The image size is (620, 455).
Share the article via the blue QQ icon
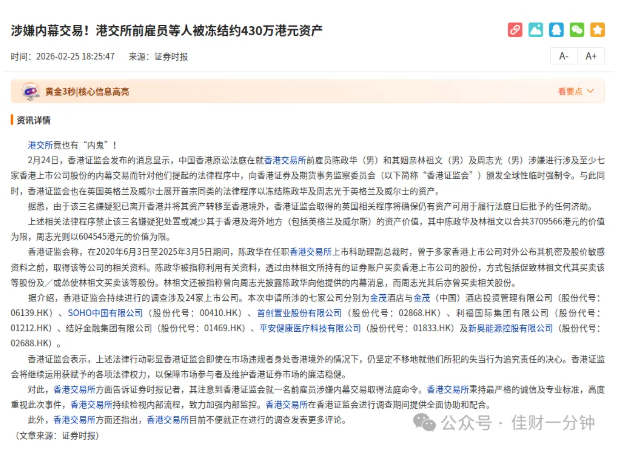pyautogui.click(x=556, y=30)
